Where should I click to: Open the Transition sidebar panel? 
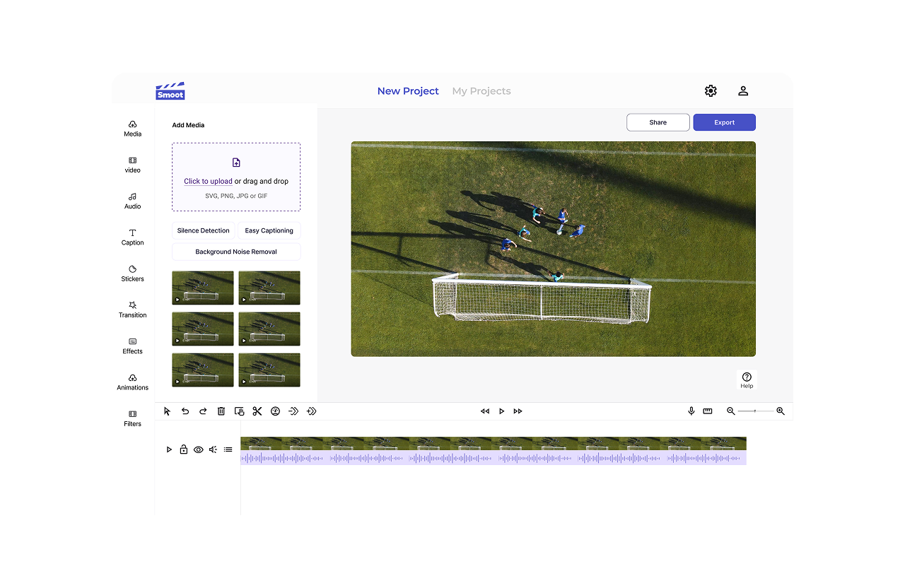[132, 310]
